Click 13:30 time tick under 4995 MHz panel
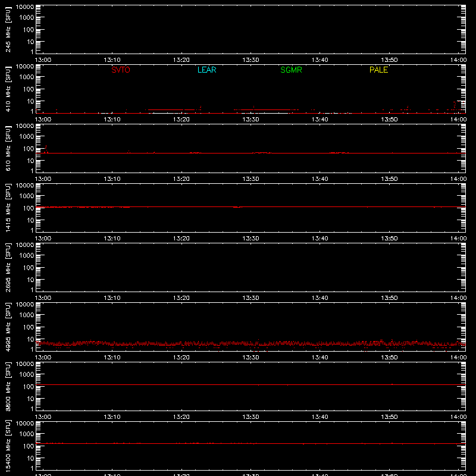Viewport: 476px width, 476px height. (250, 358)
